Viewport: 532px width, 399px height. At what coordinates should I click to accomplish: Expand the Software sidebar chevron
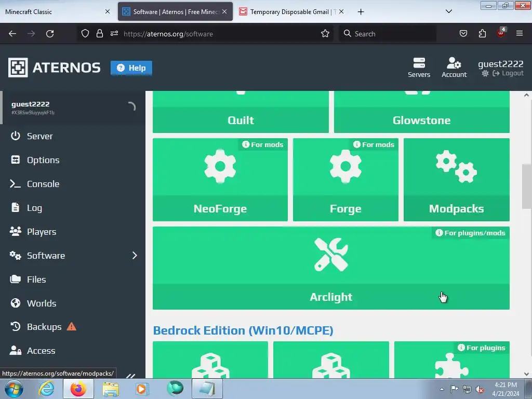point(135,256)
